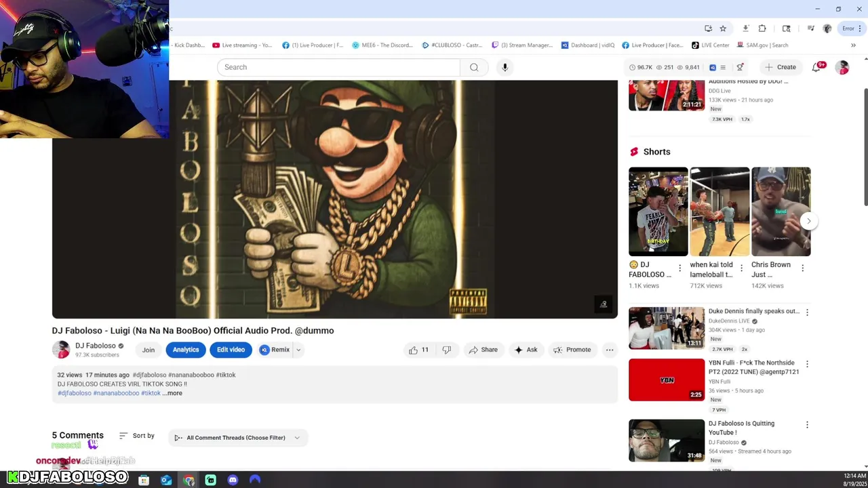Viewport: 868px width, 488px height.
Task: Click the YouTube search input field
Action: (x=338, y=67)
